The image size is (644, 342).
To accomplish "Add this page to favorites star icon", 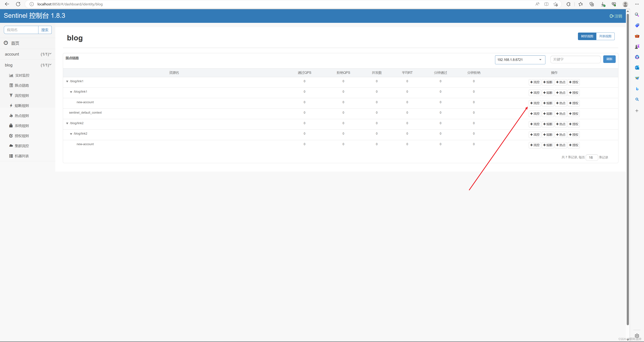I will (555, 4).
